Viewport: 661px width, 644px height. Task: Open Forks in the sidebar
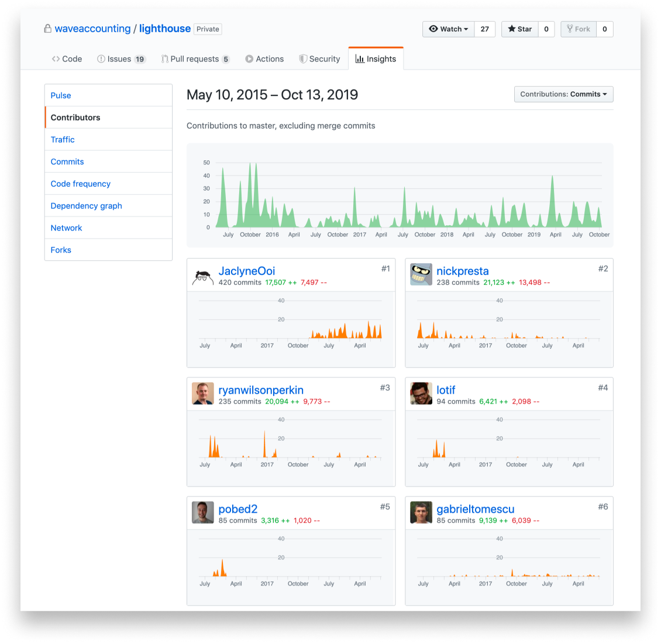tap(108, 250)
